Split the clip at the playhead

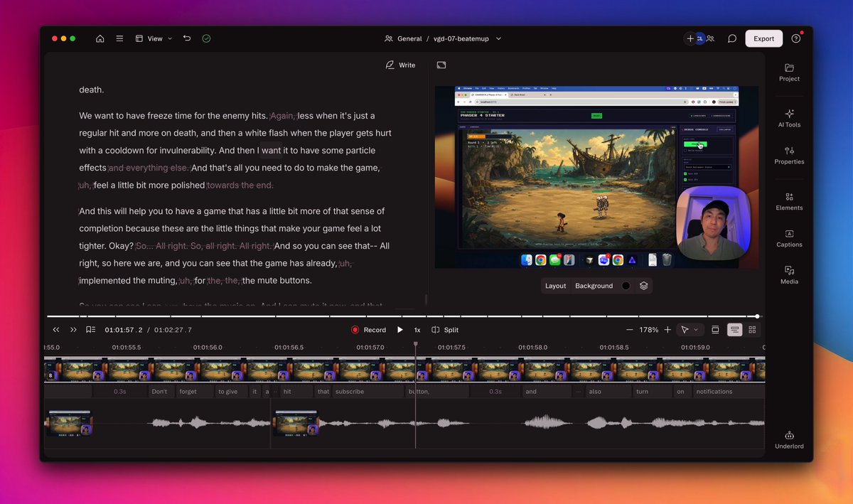point(445,330)
